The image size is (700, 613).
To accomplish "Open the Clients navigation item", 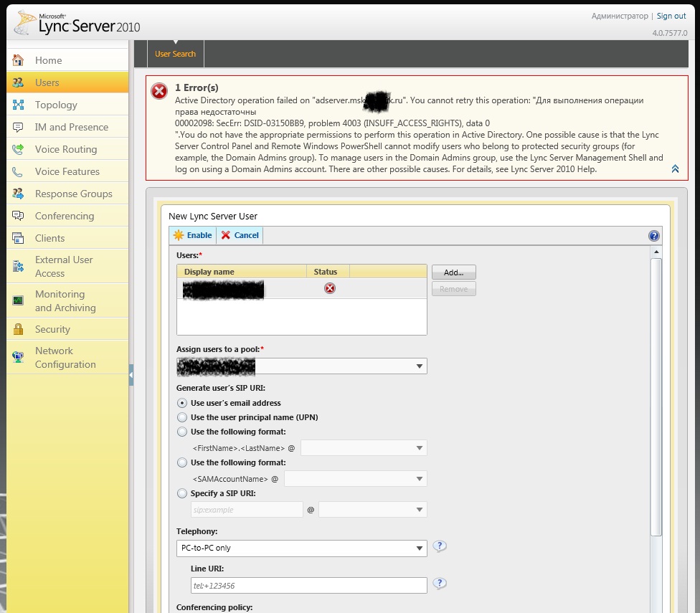I will pyautogui.click(x=67, y=238).
